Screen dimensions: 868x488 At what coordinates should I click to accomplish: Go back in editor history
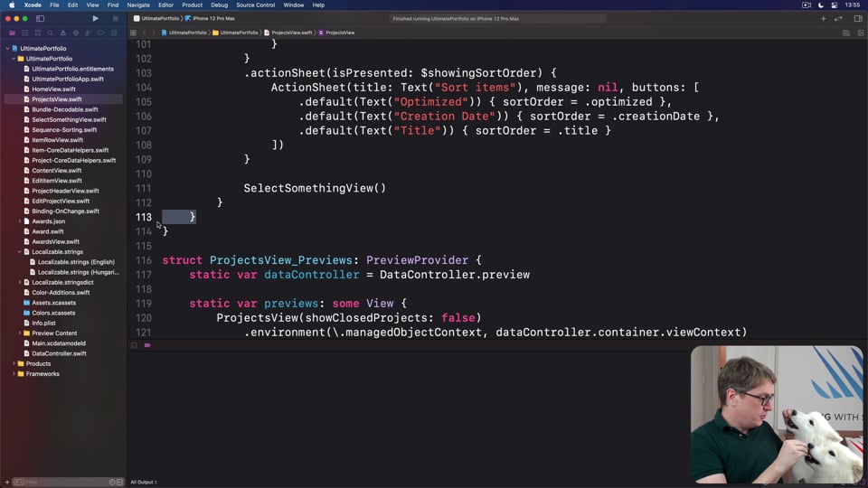145,33
